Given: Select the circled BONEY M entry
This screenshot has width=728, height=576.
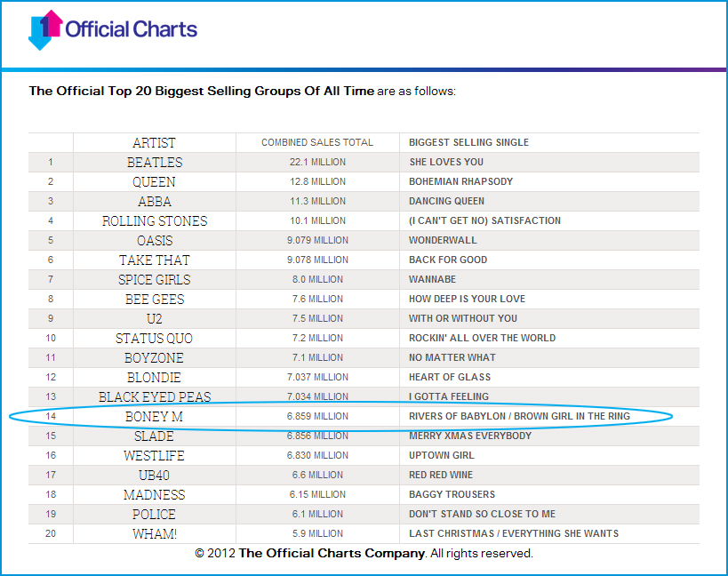Looking at the screenshot, I should (154, 416).
